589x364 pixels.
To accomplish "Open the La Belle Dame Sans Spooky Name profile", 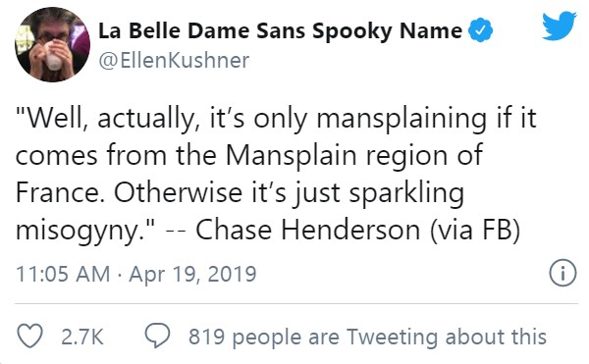I will pyautogui.click(x=280, y=30).
